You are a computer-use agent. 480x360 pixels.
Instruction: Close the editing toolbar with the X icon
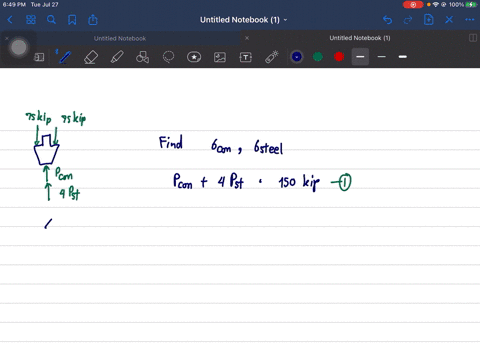(449, 20)
